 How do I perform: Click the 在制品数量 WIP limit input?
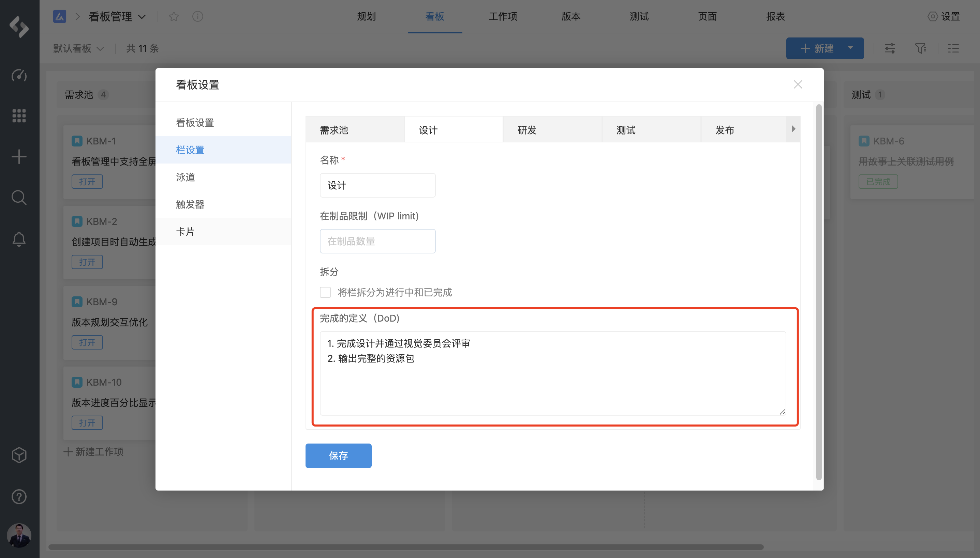coord(377,241)
